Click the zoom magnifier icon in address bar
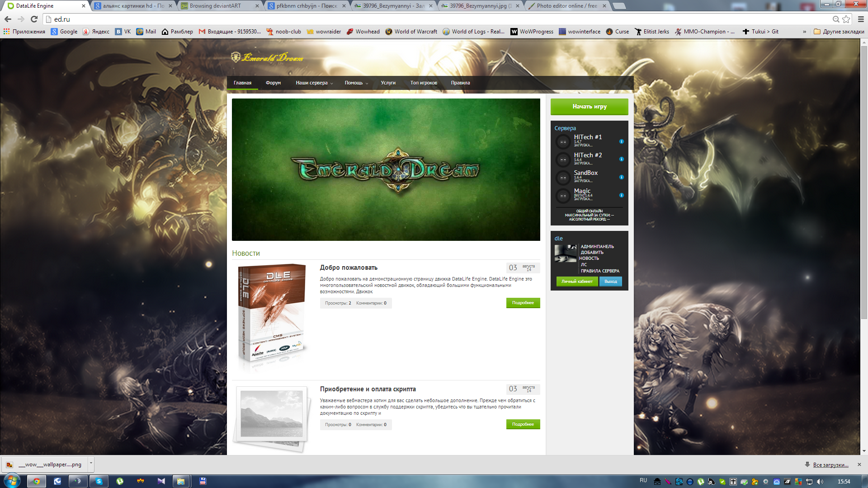This screenshot has width=868, height=488. pos(836,19)
